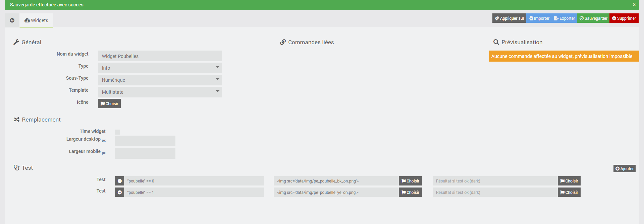The image size is (644, 224).
Task: Click the Importer button
Action: point(539,18)
